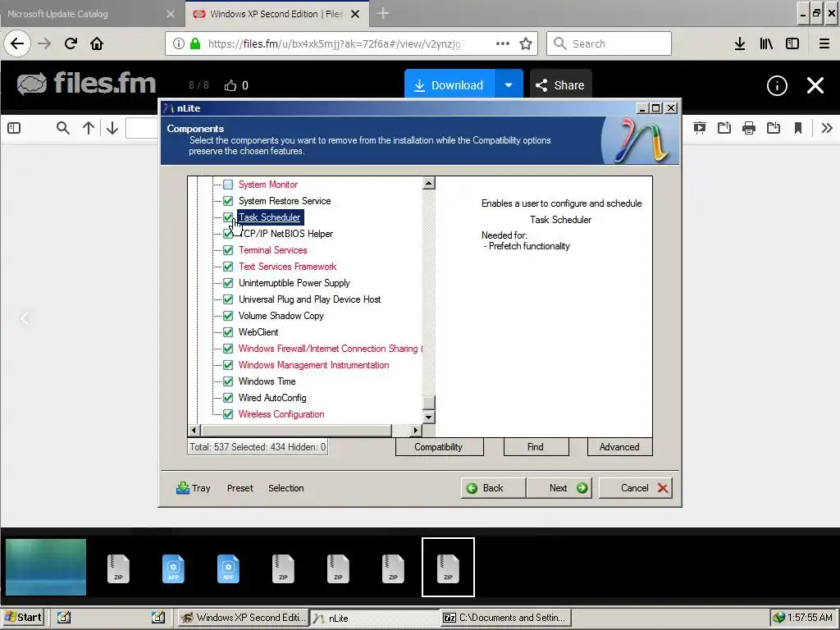This screenshot has width=840, height=630.
Task: Click the bookmark icon in viewer toolbar
Action: point(797,127)
